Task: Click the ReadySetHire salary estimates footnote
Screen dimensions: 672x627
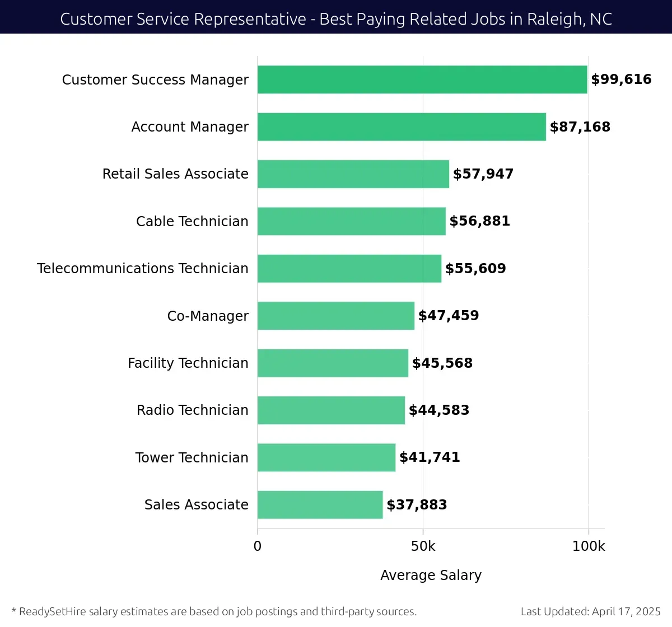Action: (214, 612)
